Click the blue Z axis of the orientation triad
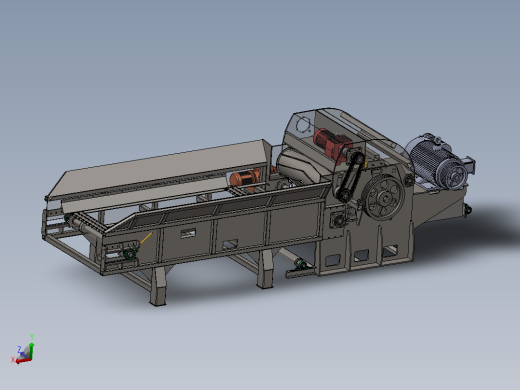This screenshot has height=390, width=520. 23,355
